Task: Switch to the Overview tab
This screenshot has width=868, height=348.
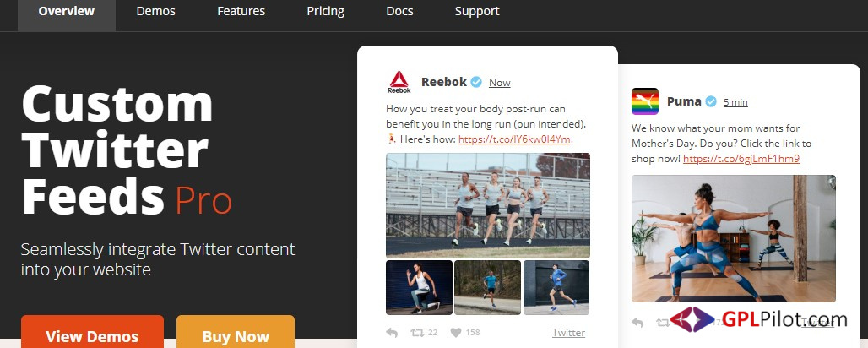Action: click(x=67, y=12)
